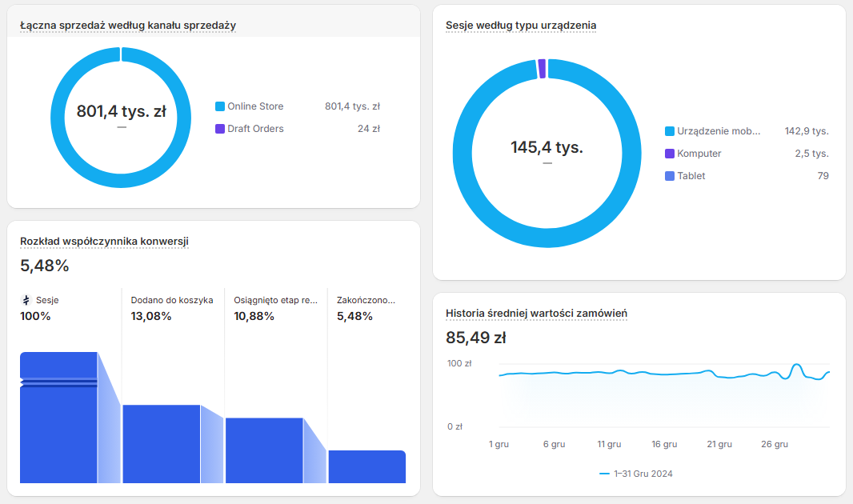Click the purple Komputer segment of the sessions donut
The height and width of the screenshot is (504, 853).
[x=542, y=69]
